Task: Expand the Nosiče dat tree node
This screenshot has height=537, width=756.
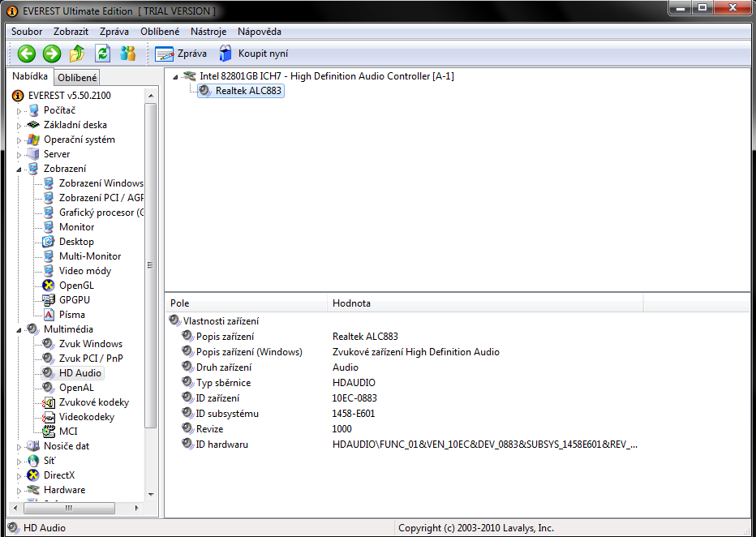Action: point(19,447)
